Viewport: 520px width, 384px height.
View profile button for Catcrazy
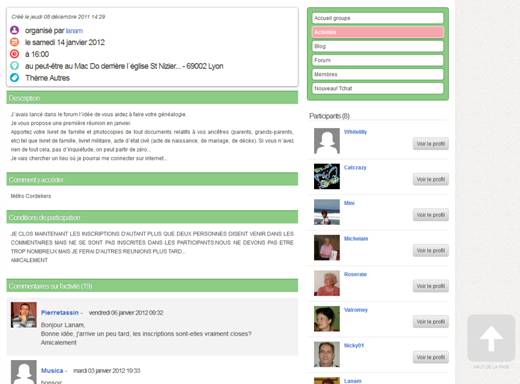[x=431, y=179]
